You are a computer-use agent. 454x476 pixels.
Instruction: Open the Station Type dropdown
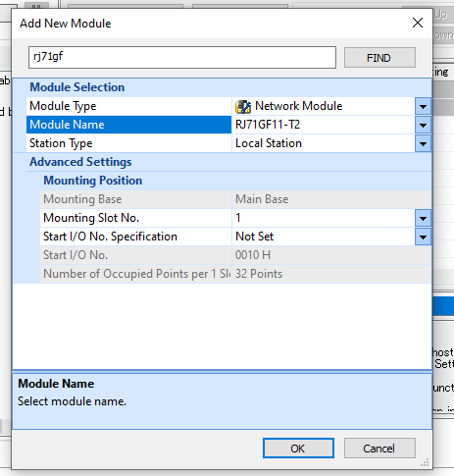pyautogui.click(x=423, y=143)
